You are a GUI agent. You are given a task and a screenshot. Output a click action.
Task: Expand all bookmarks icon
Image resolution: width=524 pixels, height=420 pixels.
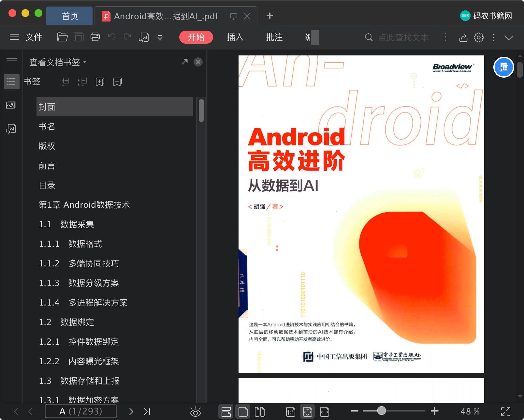65,82
